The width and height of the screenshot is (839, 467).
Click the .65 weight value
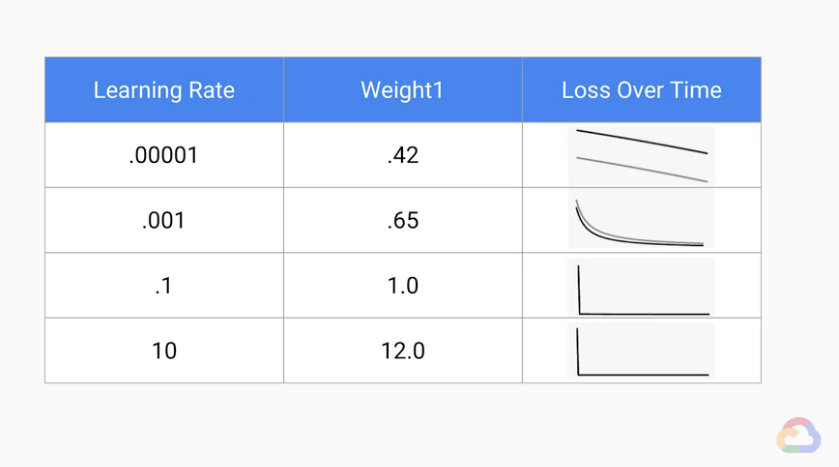point(402,221)
